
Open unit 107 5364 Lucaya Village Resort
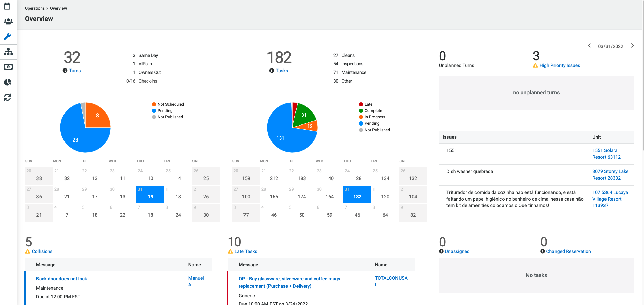(x=610, y=199)
